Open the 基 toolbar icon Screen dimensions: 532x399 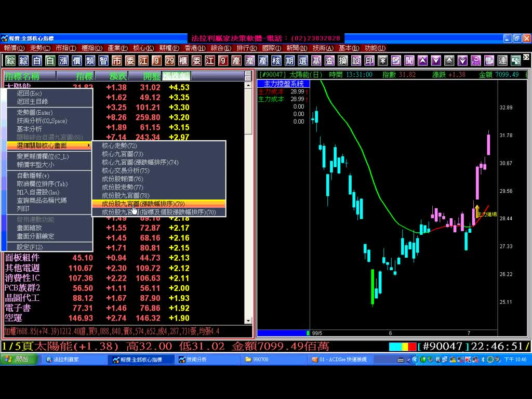pyautogui.click(x=316, y=61)
